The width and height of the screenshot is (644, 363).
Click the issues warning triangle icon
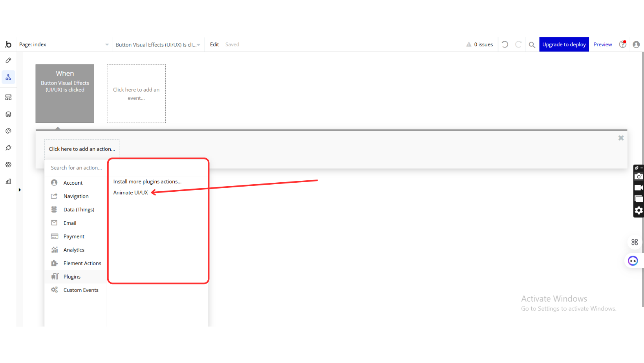469,44
